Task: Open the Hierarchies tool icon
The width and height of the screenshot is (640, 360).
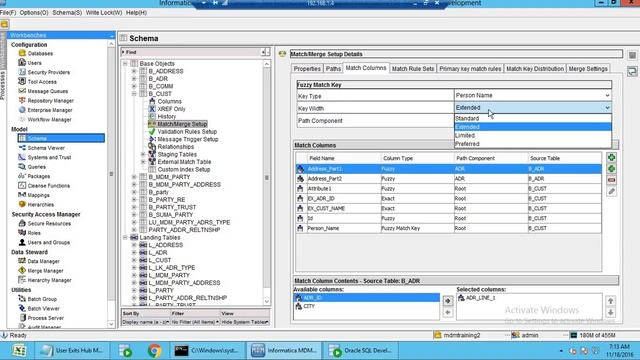Action: (22, 204)
